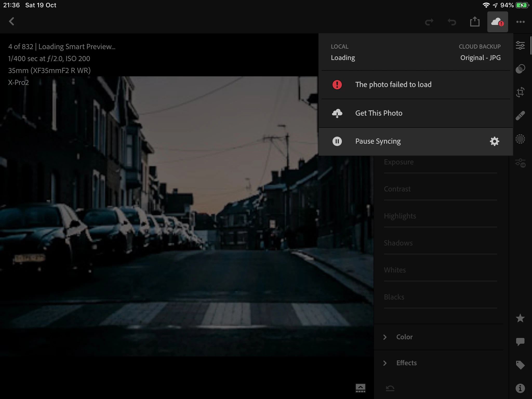Open sync settings gear icon
Screen dimensions: 532x399
(x=494, y=141)
